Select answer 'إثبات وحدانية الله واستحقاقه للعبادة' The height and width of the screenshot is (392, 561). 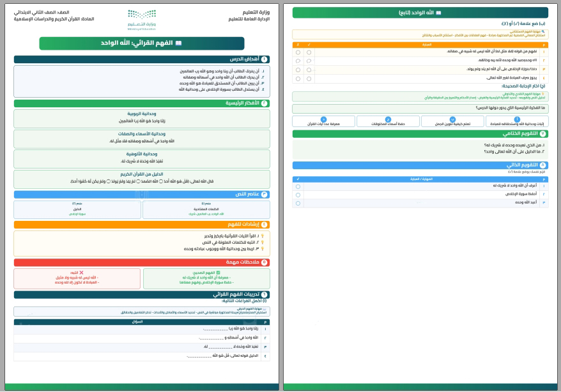tap(517, 121)
